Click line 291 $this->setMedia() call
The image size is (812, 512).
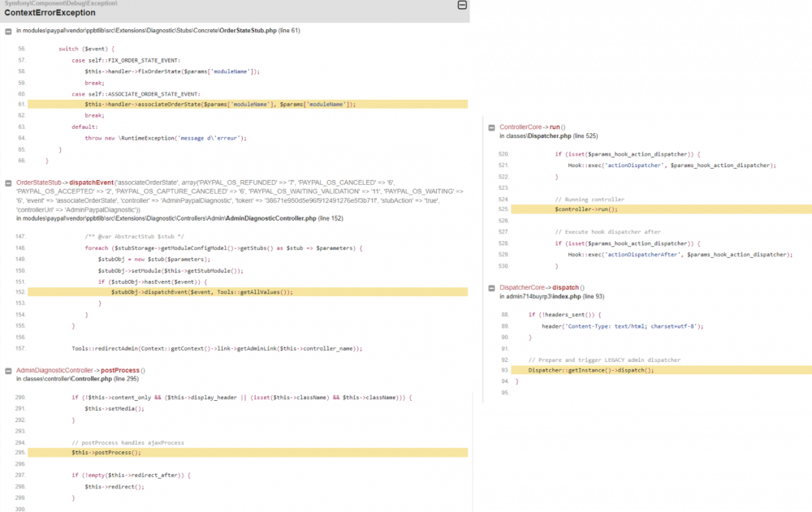pos(114,409)
